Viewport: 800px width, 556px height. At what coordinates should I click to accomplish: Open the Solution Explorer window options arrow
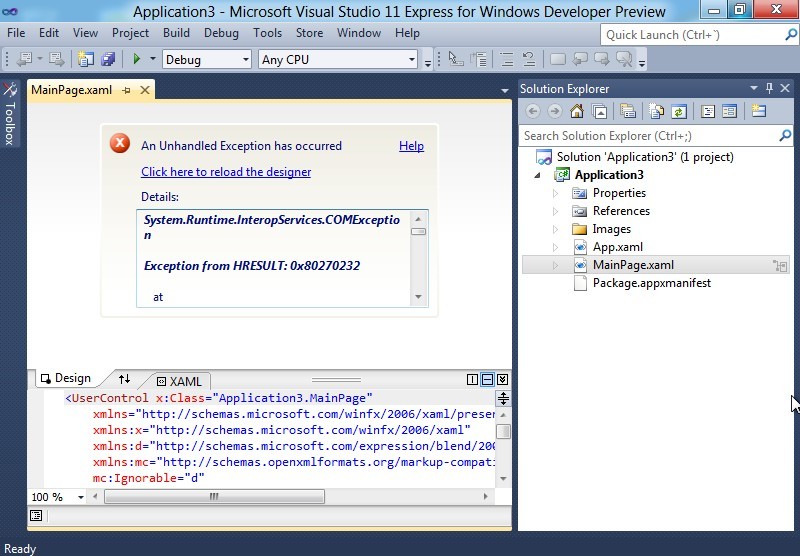[x=754, y=88]
